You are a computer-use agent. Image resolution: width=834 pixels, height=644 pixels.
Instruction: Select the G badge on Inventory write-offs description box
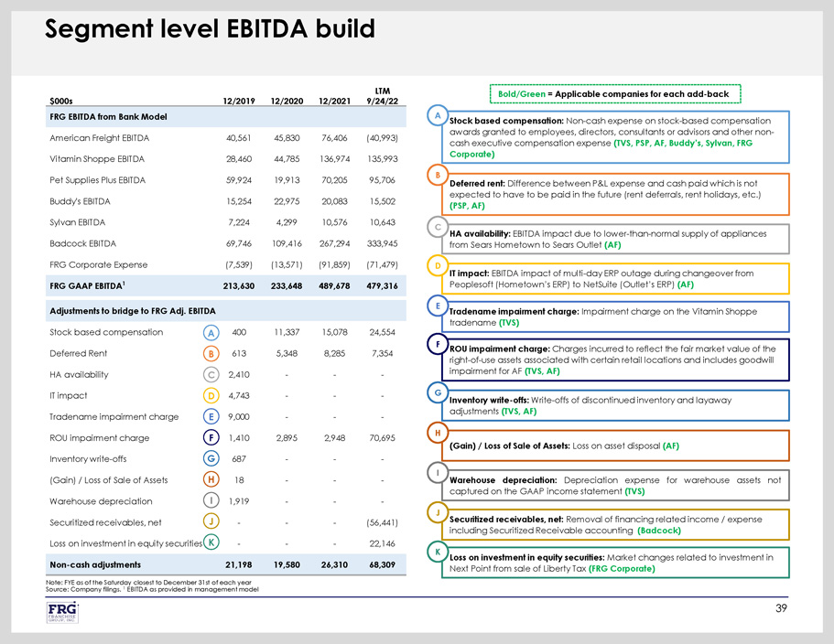click(x=439, y=392)
